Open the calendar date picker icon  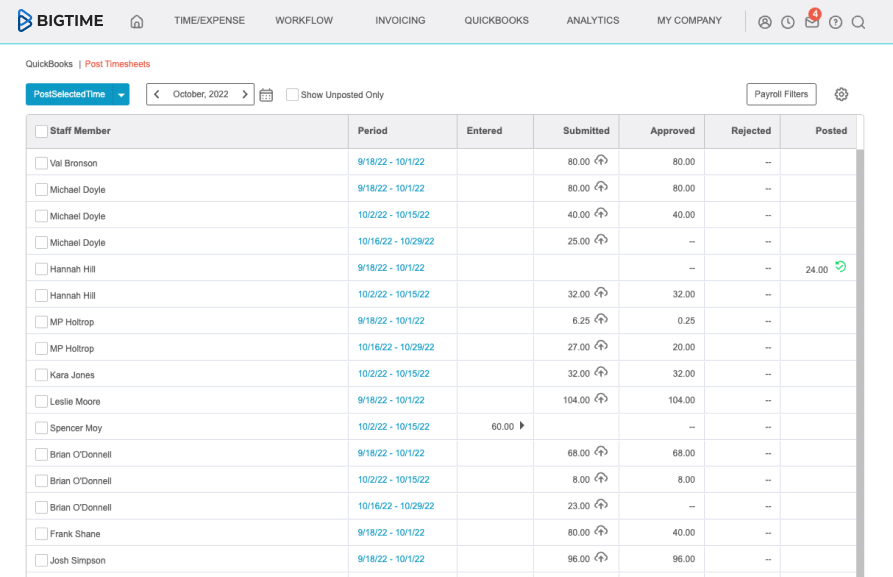point(266,95)
